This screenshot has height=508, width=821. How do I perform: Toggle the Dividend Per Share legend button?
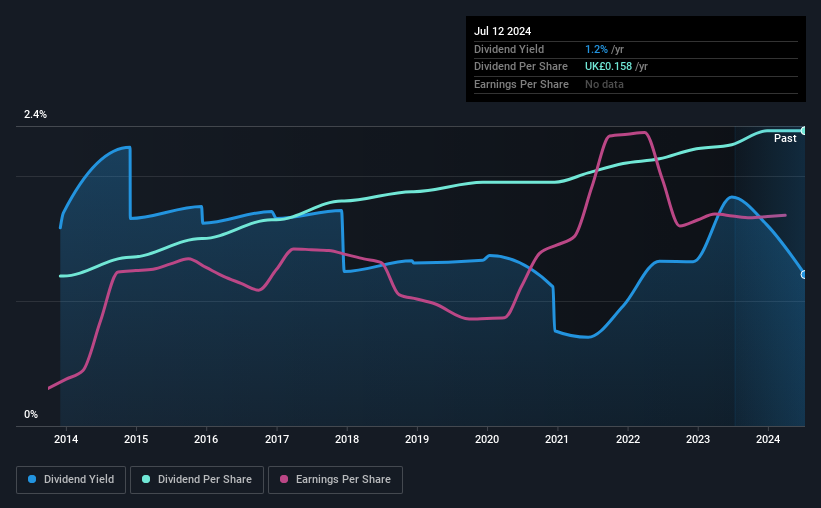click(x=196, y=479)
